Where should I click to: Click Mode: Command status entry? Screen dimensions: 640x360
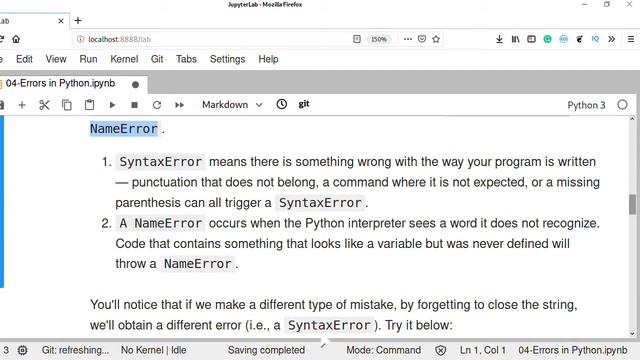383,350
